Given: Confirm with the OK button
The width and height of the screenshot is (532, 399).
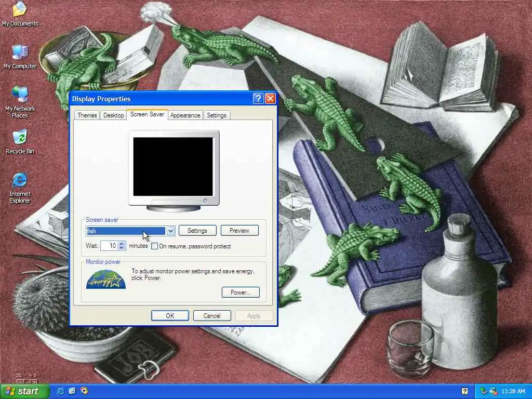Looking at the screenshot, I should pos(170,316).
